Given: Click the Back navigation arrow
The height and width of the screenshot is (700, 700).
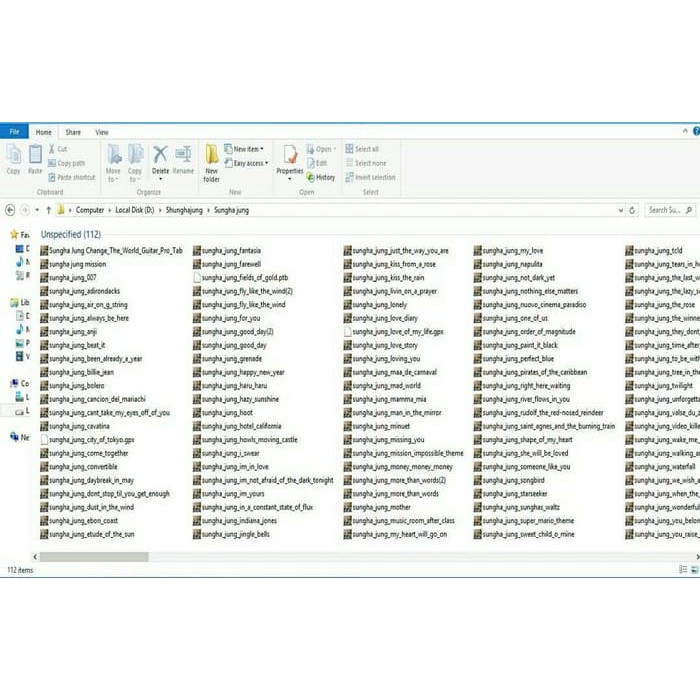Looking at the screenshot, I should 11,210.
